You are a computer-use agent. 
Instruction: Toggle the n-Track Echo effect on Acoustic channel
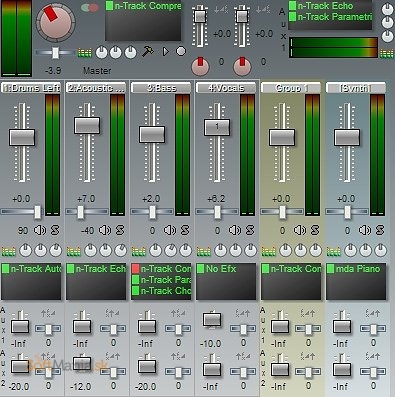click(70, 269)
